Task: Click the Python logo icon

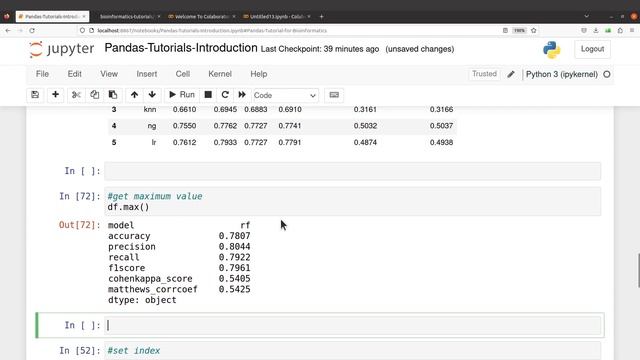Action: pyautogui.click(x=551, y=50)
